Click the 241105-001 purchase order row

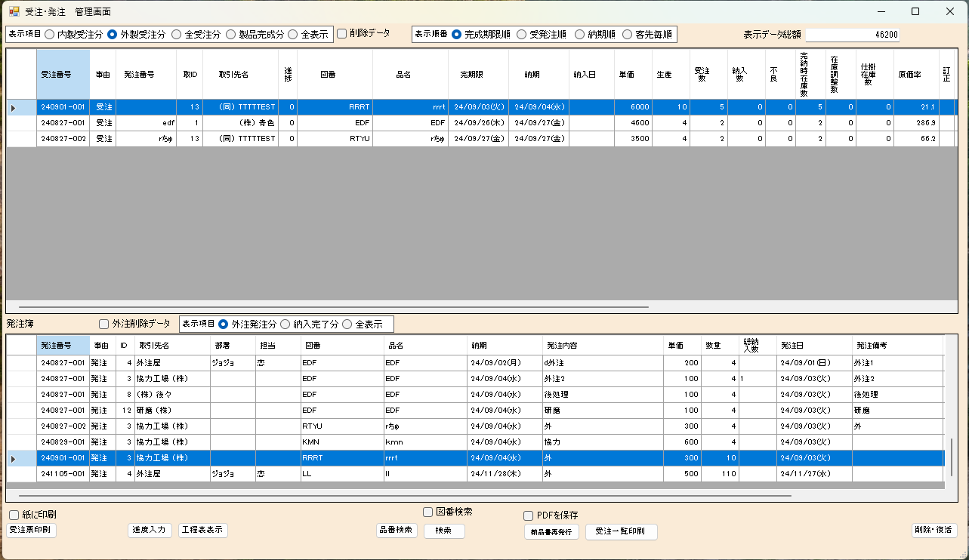click(x=475, y=473)
